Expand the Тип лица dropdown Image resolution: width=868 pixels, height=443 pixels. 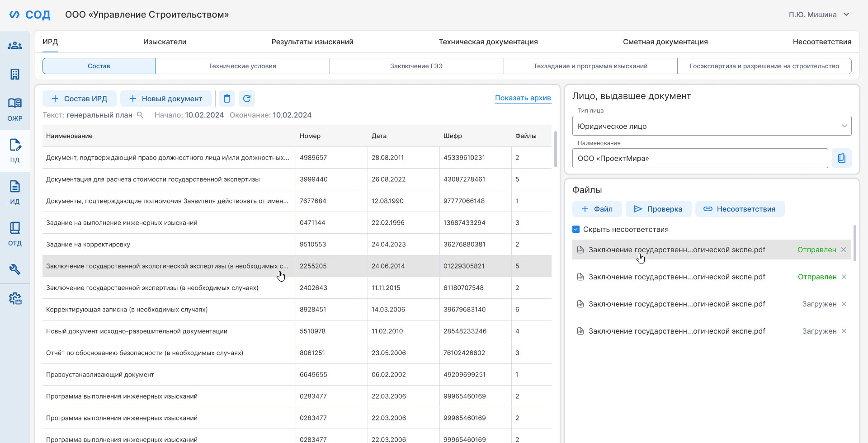click(712, 126)
